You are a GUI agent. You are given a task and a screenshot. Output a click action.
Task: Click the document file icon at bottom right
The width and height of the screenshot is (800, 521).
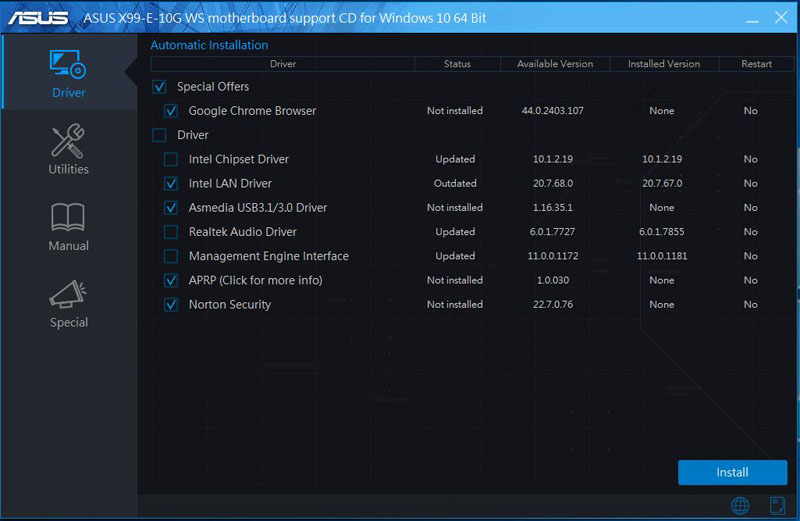pos(776,505)
